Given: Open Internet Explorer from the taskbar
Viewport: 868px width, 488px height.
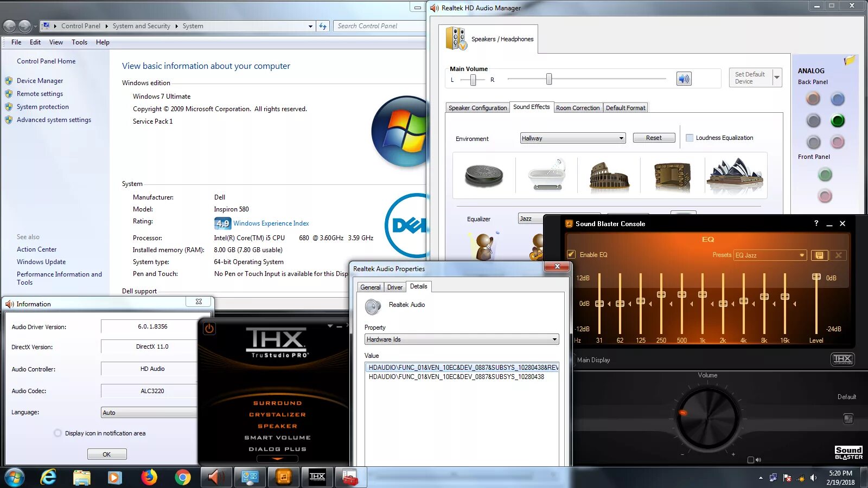Looking at the screenshot, I should [x=49, y=477].
